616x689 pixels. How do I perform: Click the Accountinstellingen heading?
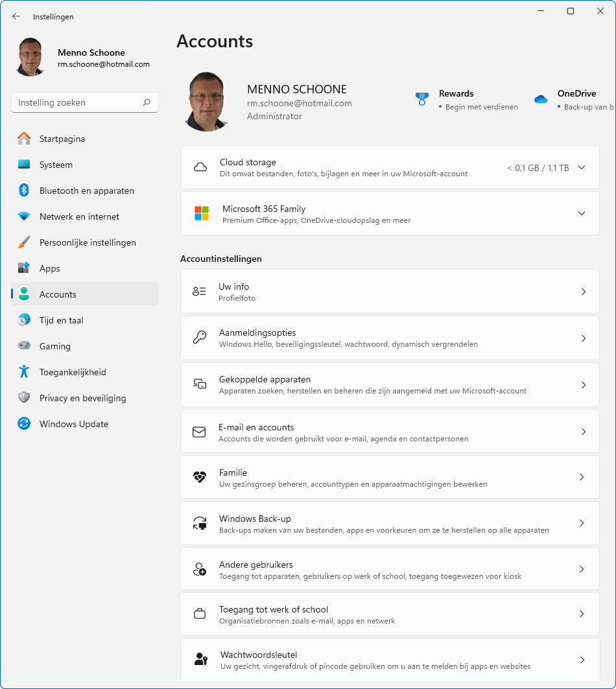(x=221, y=259)
